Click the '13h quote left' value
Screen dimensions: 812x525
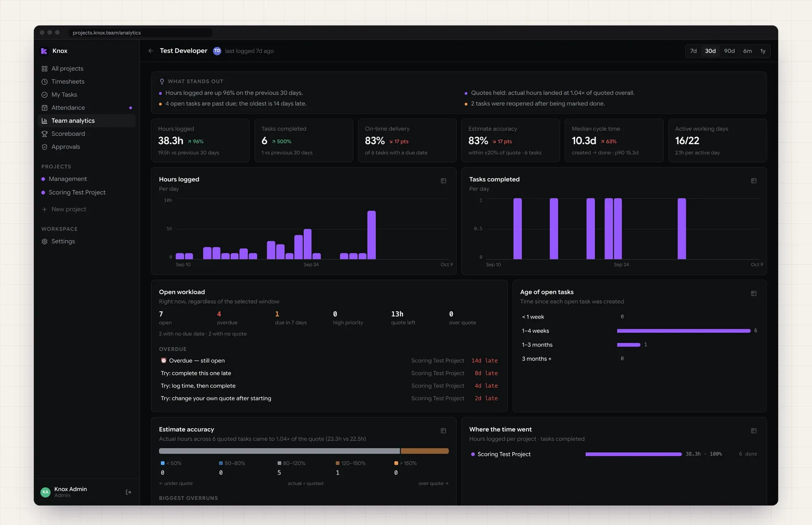[x=403, y=318]
